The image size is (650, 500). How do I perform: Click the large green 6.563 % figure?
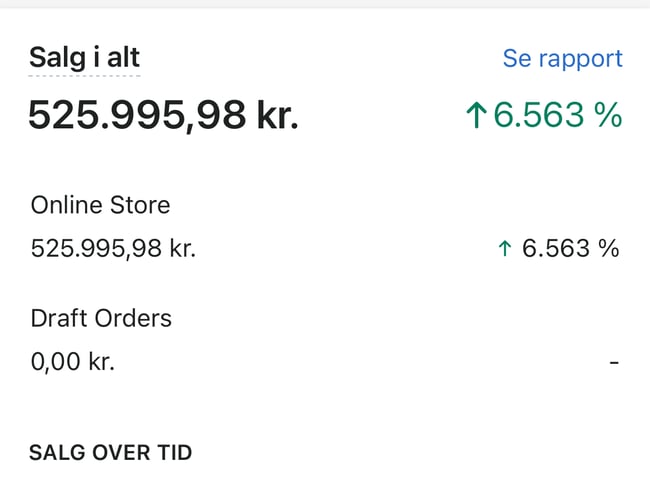tap(557, 116)
